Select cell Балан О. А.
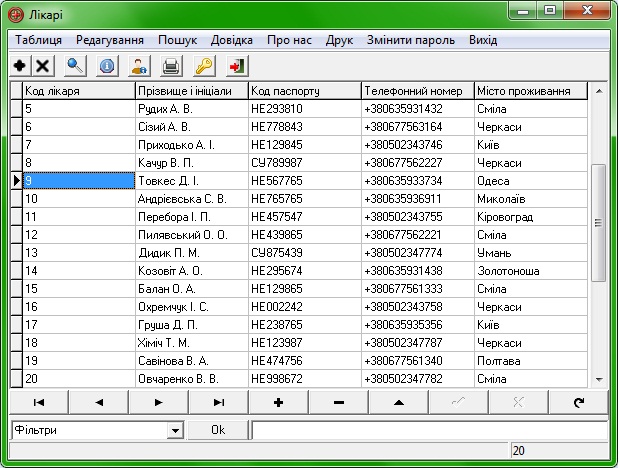Viewport: 620px width, 468px height. 192,289
